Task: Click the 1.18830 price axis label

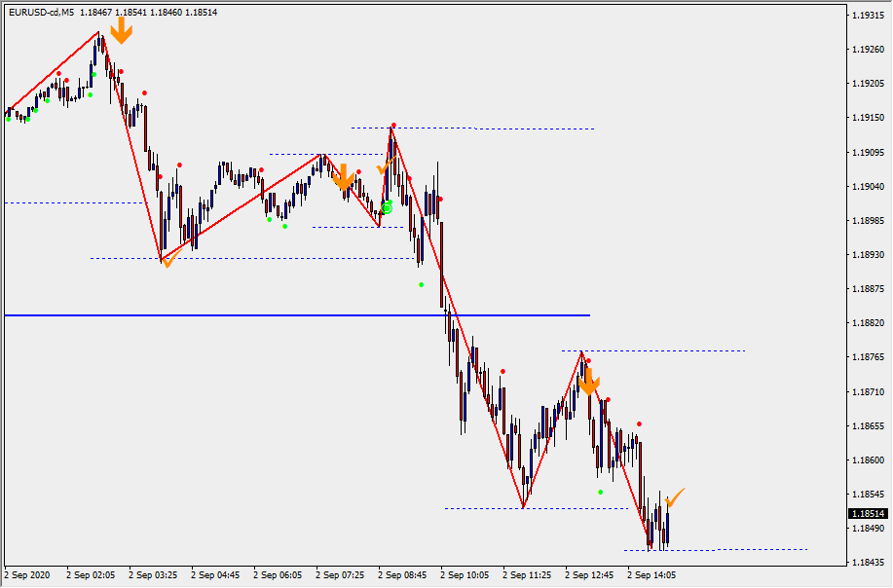Action: click(x=867, y=323)
